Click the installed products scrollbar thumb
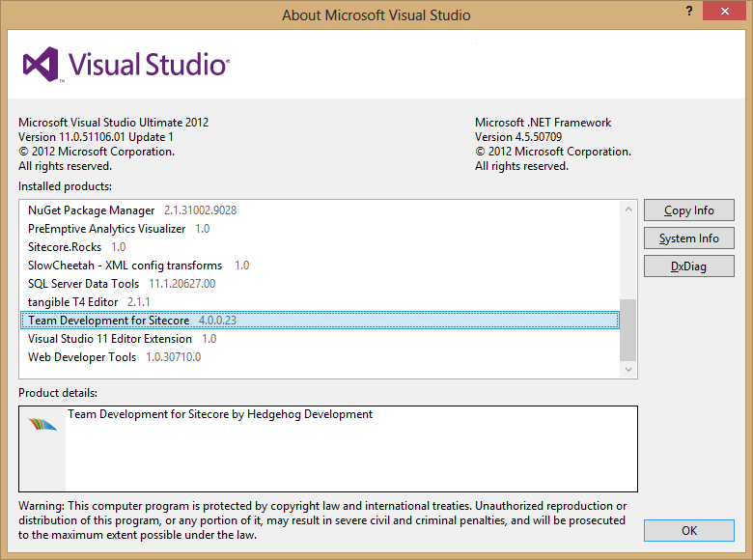Image resolution: width=753 pixels, height=560 pixels. pos(628,330)
